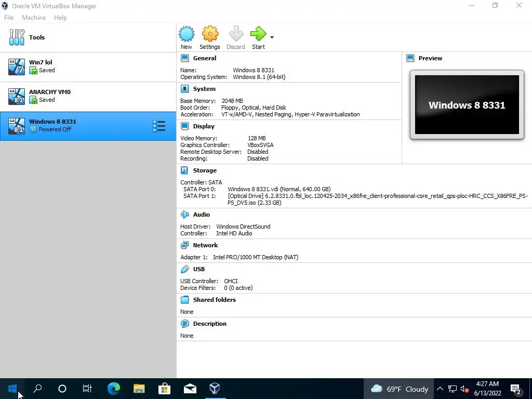Open the USB section heading
The image size is (532, 399).
pos(199,269)
